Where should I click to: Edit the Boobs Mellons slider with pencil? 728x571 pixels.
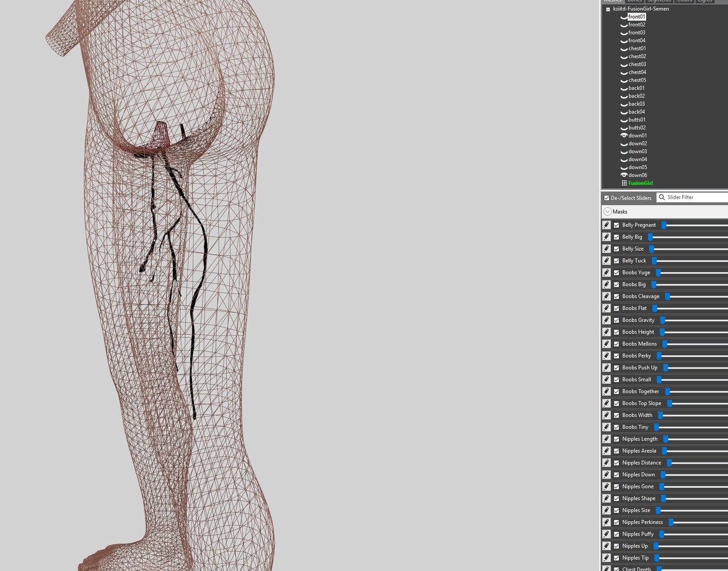click(606, 344)
